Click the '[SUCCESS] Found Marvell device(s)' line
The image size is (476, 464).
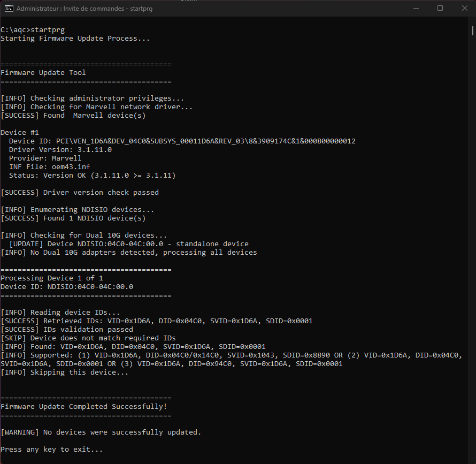click(x=73, y=116)
